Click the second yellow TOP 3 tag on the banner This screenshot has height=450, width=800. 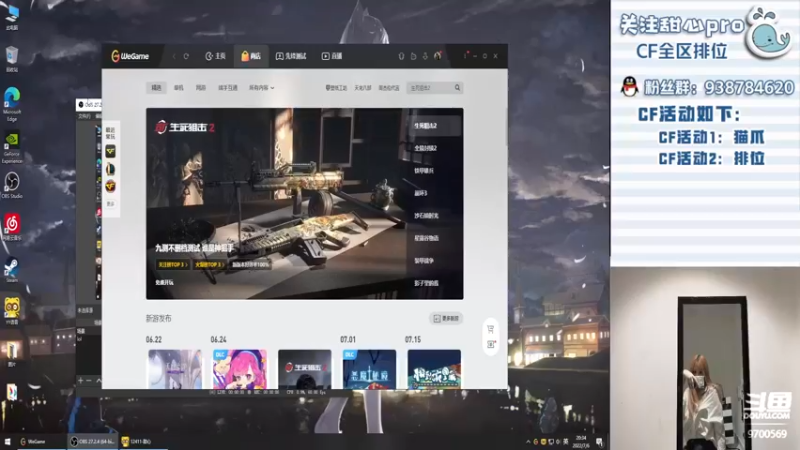click(209, 264)
